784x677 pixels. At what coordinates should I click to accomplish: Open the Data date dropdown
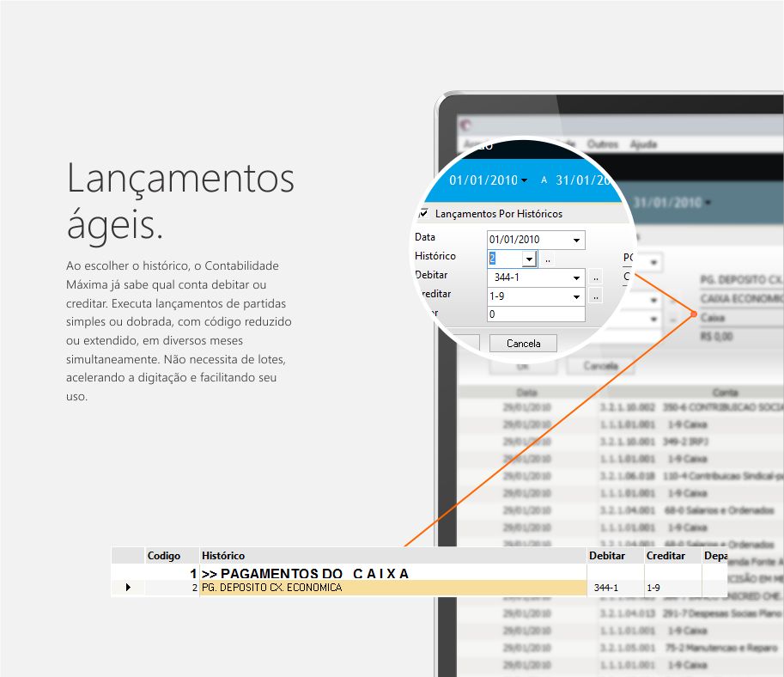[576, 240]
